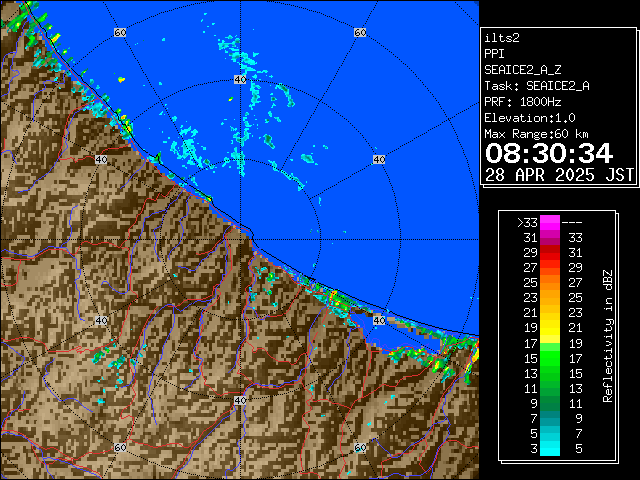Click the "PRF: 1800Hz" value
This screenshot has width=640, height=480.
pos(523,102)
